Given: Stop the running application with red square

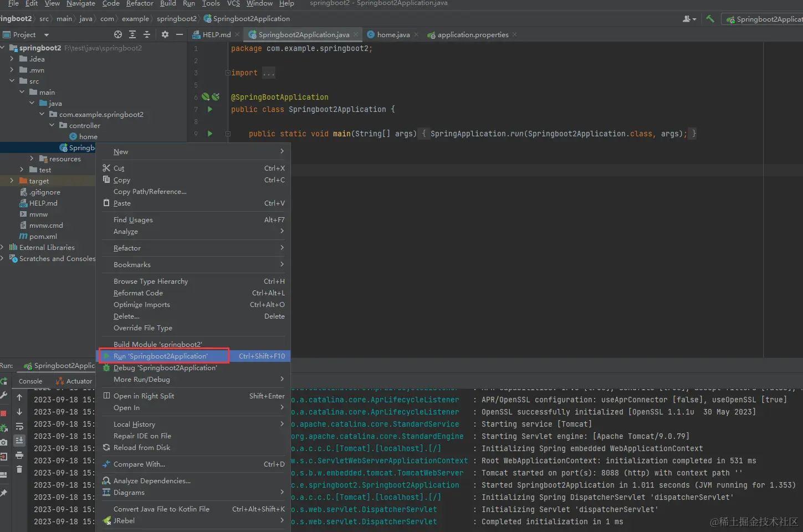Looking at the screenshot, I should click(x=3, y=413).
